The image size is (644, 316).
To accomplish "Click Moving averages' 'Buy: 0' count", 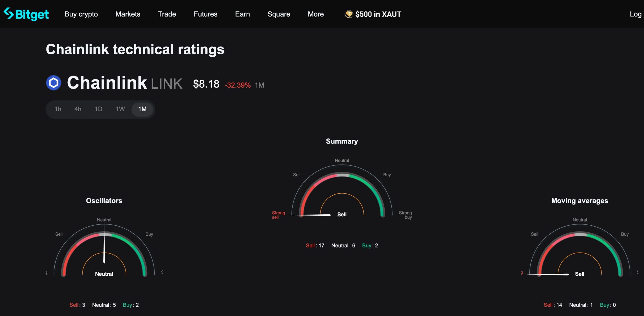I will click(608, 305).
